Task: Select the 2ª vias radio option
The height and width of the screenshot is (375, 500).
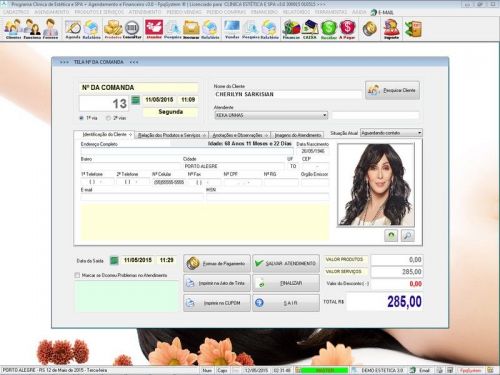Action: coord(108,118)
